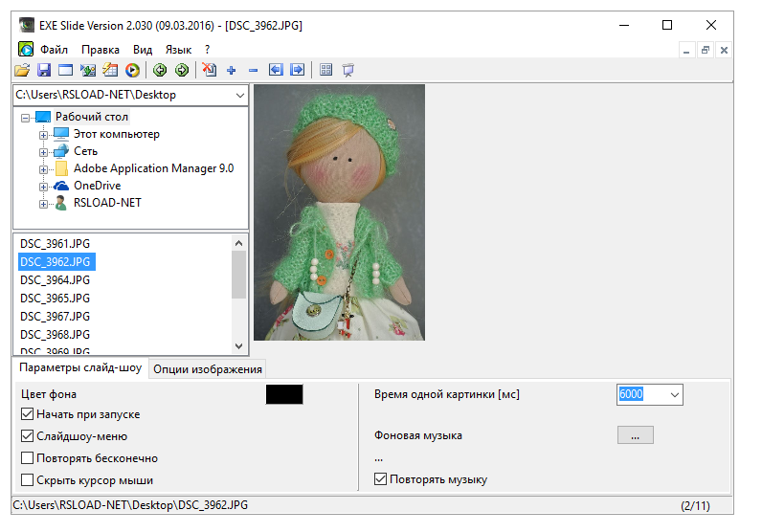
Task: Click the Рабочий стол desktop icon in tree
Action: [43, 117]
